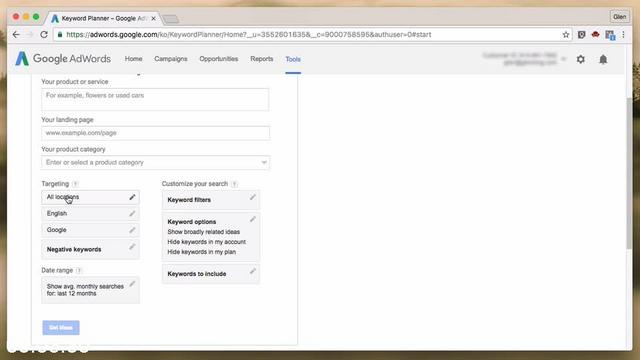Open the Campaigns tab

(171, 59)
